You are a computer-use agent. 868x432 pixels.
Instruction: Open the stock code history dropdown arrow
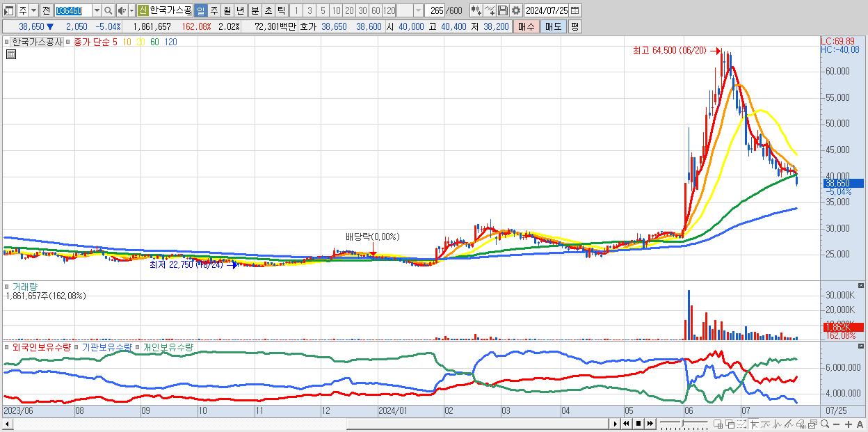point(97,10)
